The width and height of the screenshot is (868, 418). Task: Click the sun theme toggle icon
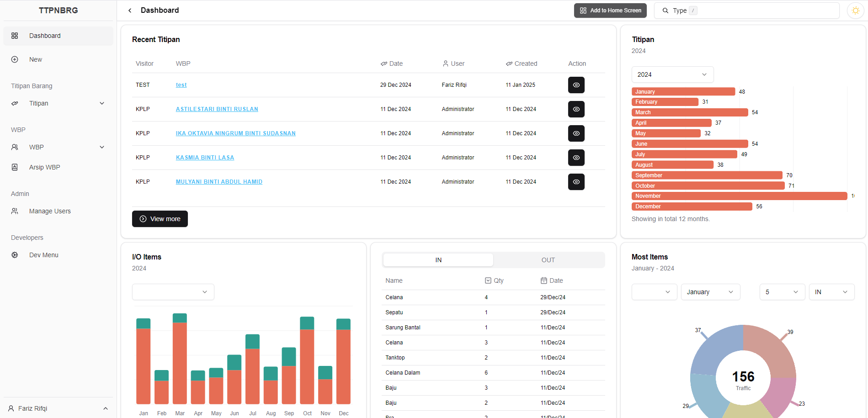[x=855, y=11]
